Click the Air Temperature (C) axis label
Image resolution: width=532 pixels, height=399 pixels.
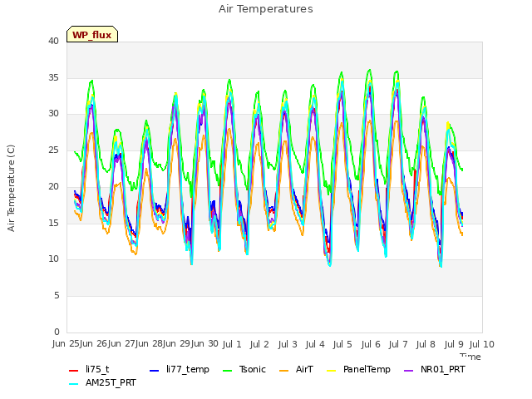pos(11,189)
